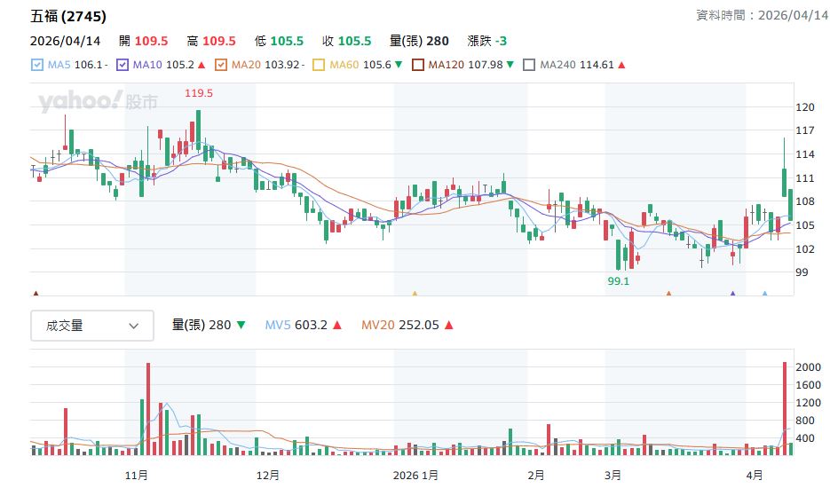Viewport: 830px width, 504px height.
Task: Show the MA240 moving average line
Action: (529, 65)
